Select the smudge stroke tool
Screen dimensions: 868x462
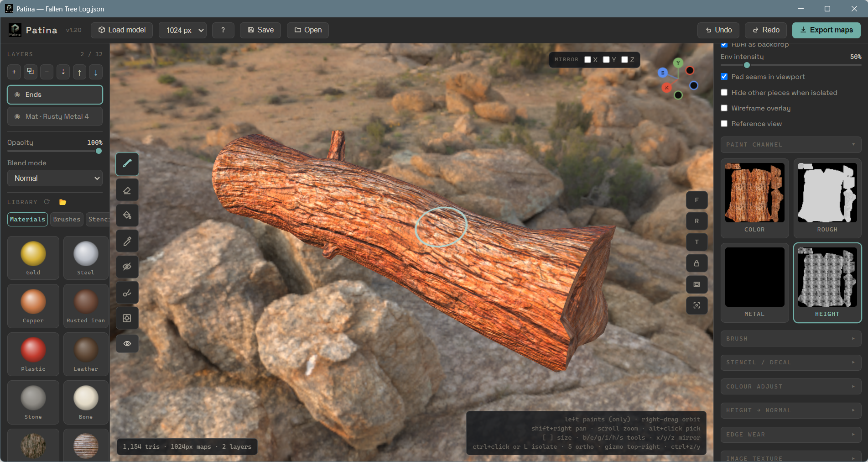click(127, 292)
